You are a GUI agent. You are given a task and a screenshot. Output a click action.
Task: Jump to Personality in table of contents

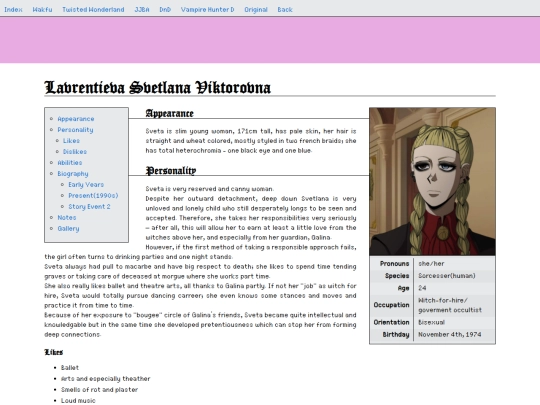[x=75, y=130]
